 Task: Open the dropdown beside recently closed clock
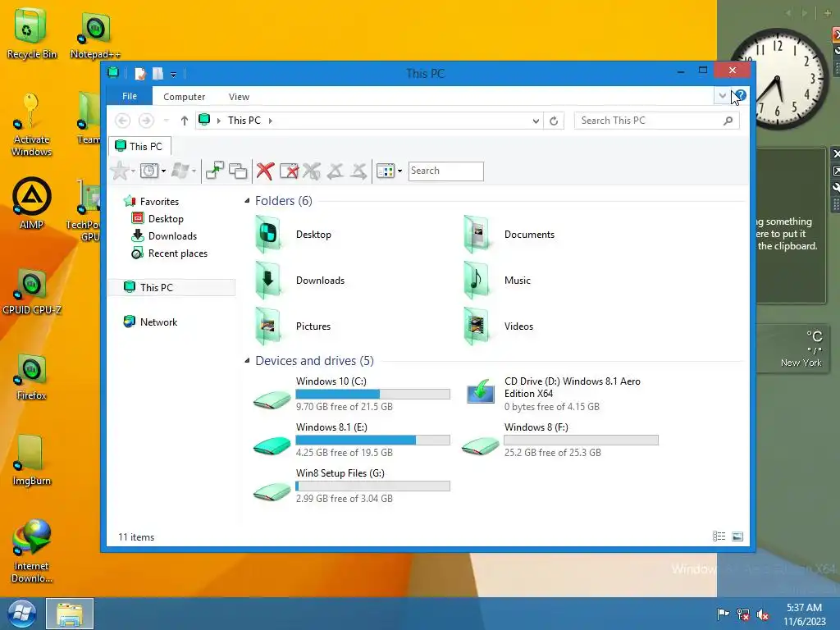click(x=163, y=172)
